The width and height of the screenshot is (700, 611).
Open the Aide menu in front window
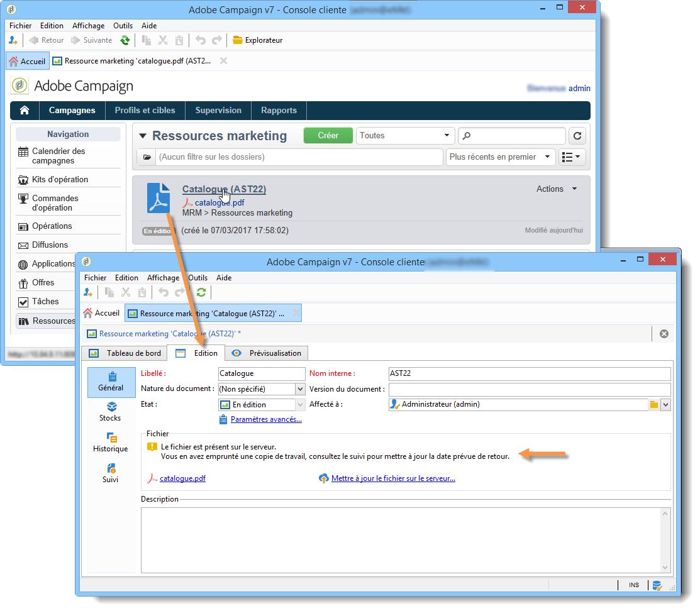tap(224, 278)
